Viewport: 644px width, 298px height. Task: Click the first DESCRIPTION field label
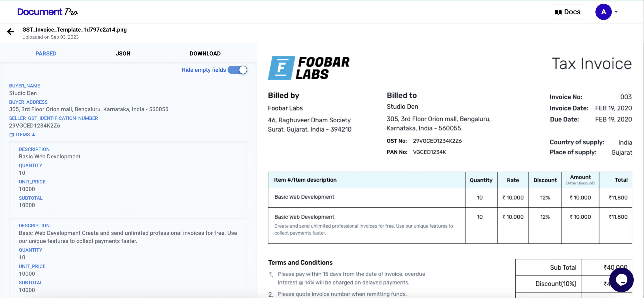click(34, 149)
